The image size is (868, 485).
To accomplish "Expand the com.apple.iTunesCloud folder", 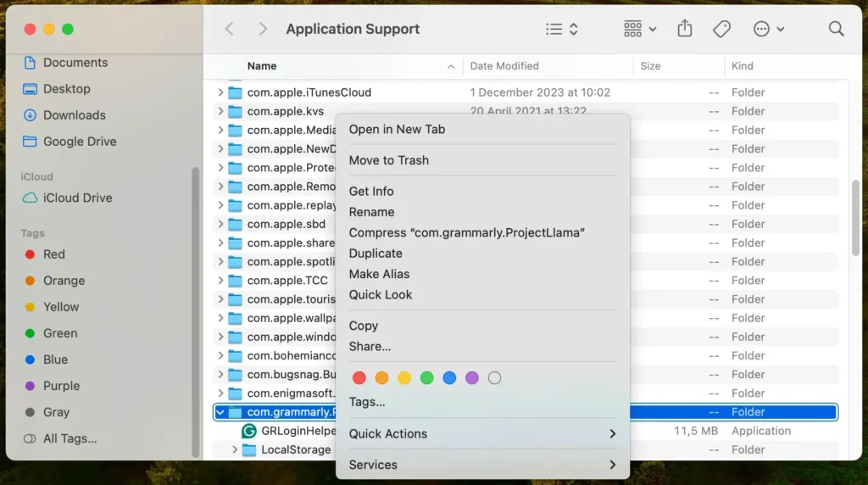I will tap(220, 92).
